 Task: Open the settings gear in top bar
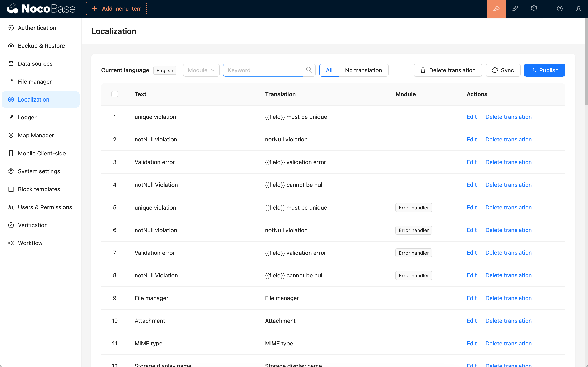[x=534, y=9]
